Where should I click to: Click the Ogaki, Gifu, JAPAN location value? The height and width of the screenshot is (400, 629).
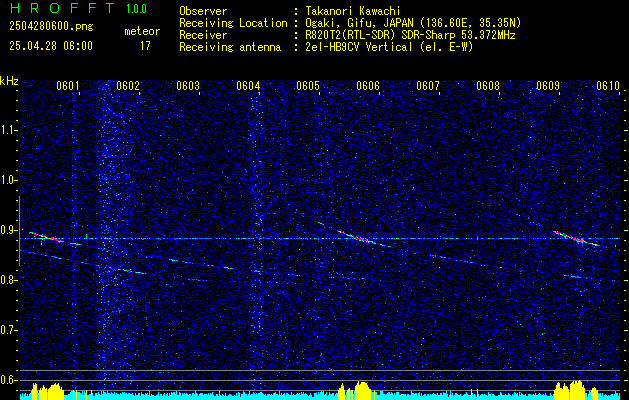tap(413, 23)
